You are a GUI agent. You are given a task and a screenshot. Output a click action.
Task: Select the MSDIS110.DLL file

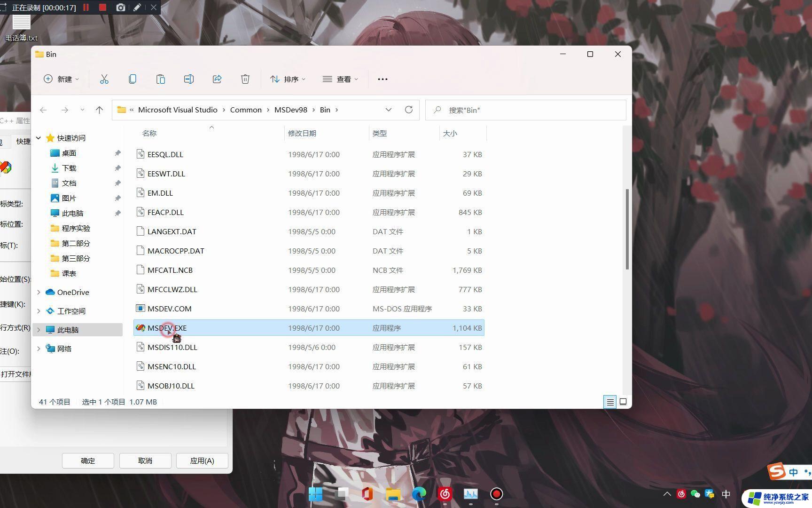point(309,347)
